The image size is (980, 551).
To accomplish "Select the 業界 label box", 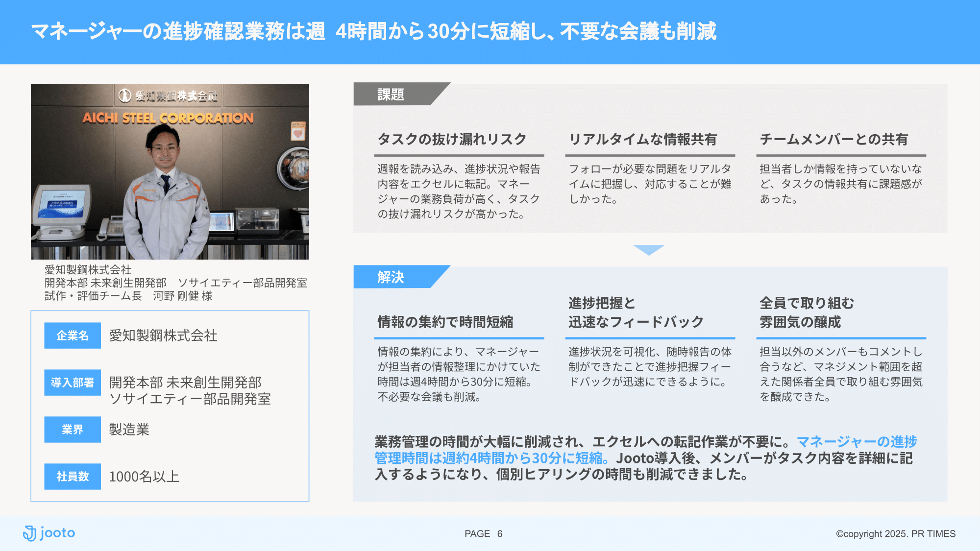I will point(73,430).
